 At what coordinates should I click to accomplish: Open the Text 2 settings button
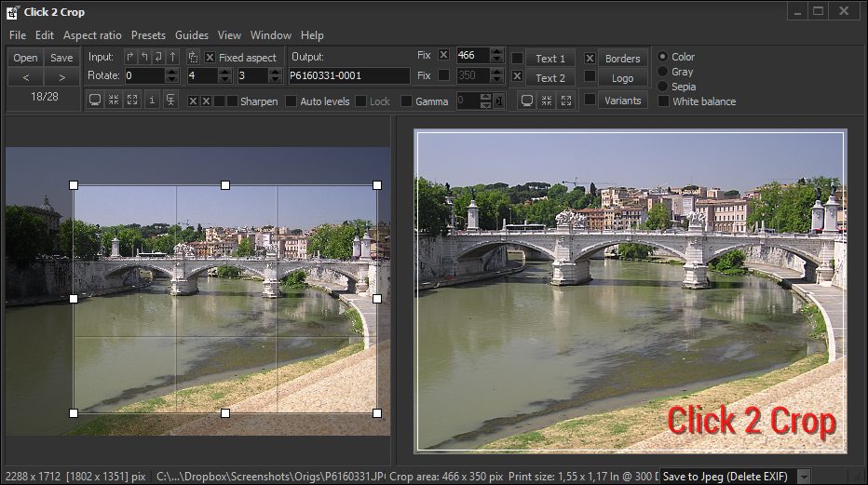click(550, 78)
